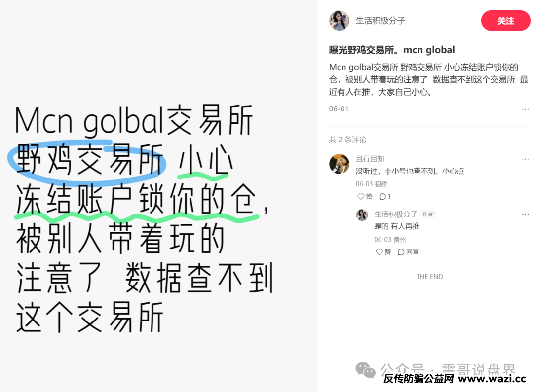Click the 共 2 条评论 comments header
The width and height of the screenshot is (533, 392).
347,139
